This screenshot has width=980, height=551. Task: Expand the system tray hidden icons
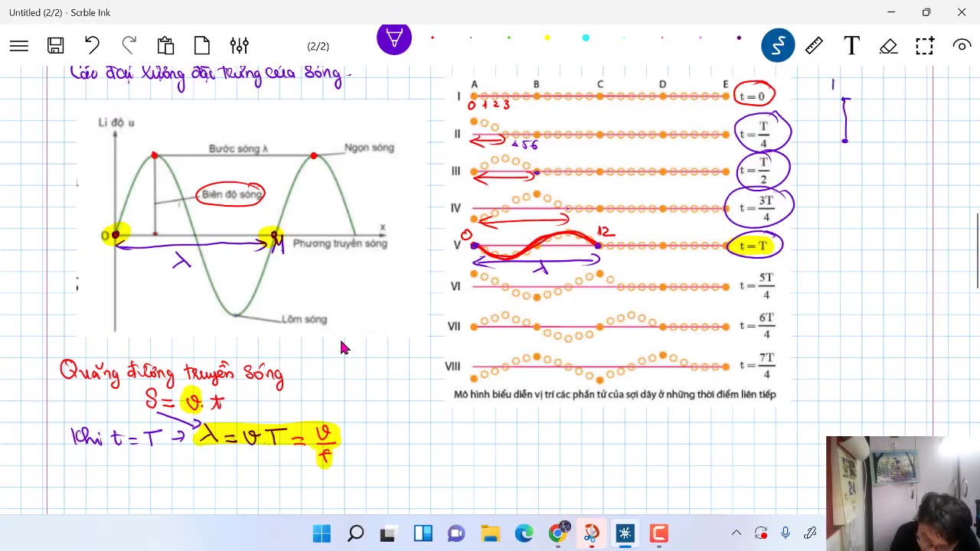coord(736,533)
